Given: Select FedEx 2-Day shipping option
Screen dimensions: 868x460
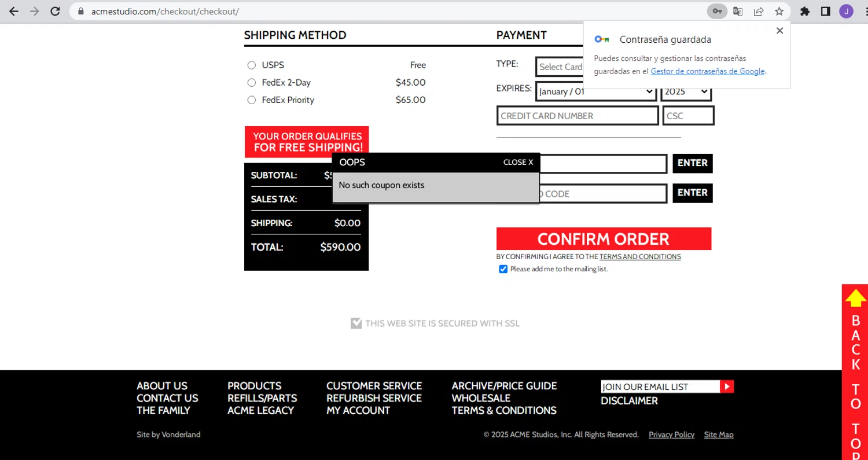Looking at the screenshot, I should tap(252, 83).
